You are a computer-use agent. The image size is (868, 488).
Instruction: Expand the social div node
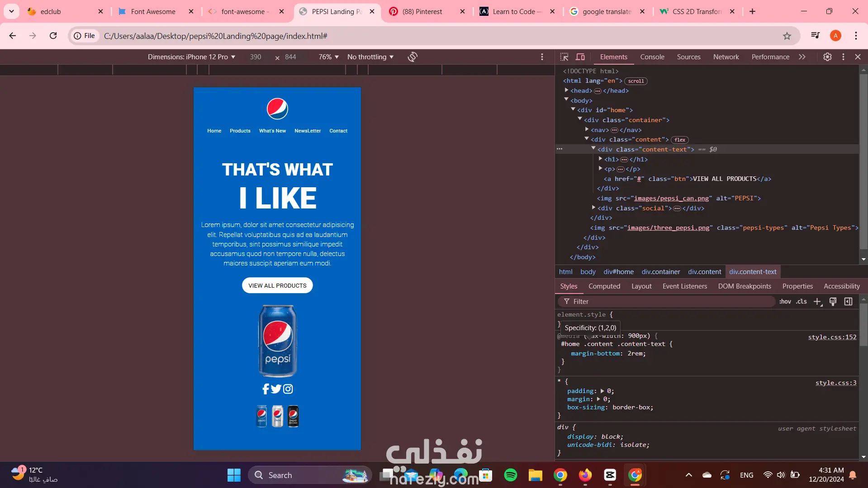click(x=593, y=208)
